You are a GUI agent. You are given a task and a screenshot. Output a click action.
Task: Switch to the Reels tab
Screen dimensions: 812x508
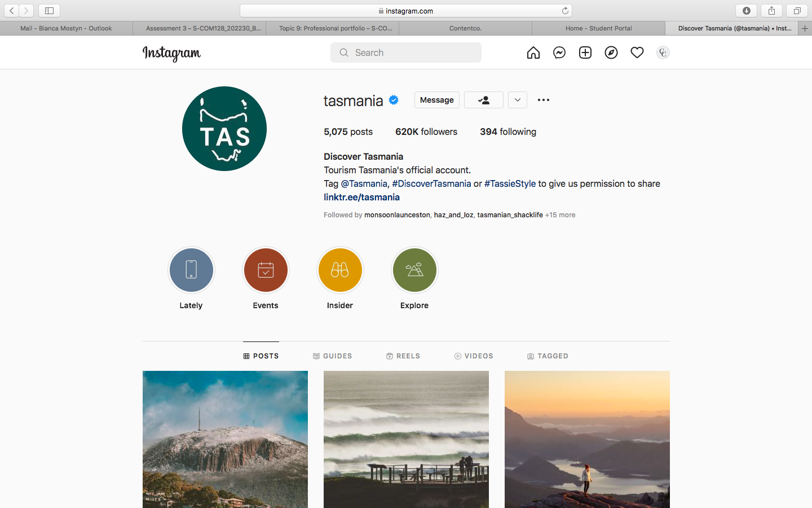403,356
